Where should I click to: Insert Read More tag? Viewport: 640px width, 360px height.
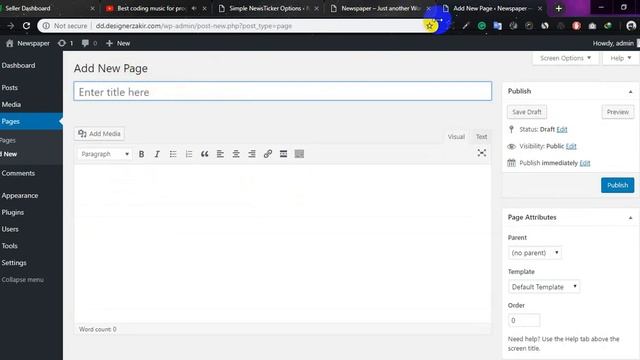283,154
